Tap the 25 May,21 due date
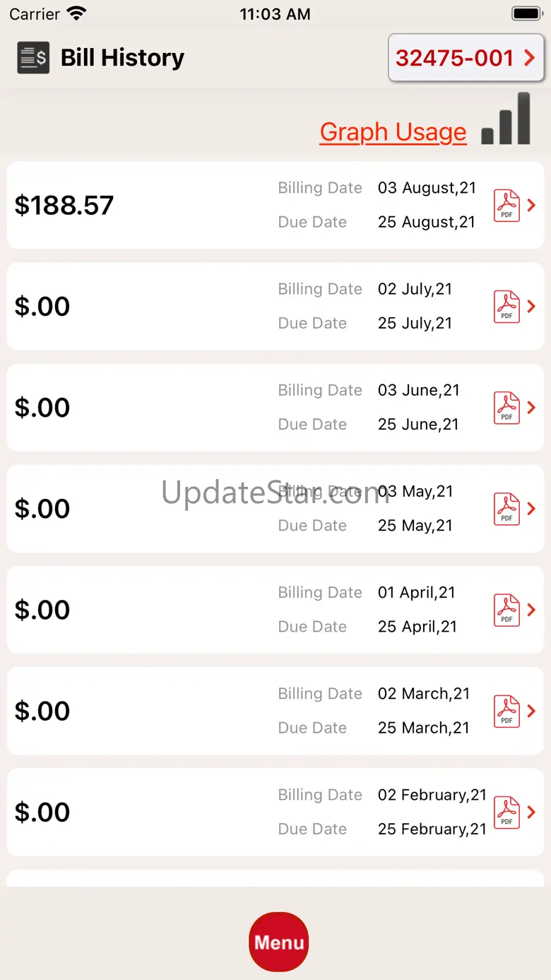The height and width of the screenshot is (980, 551). tap(415, 526)
